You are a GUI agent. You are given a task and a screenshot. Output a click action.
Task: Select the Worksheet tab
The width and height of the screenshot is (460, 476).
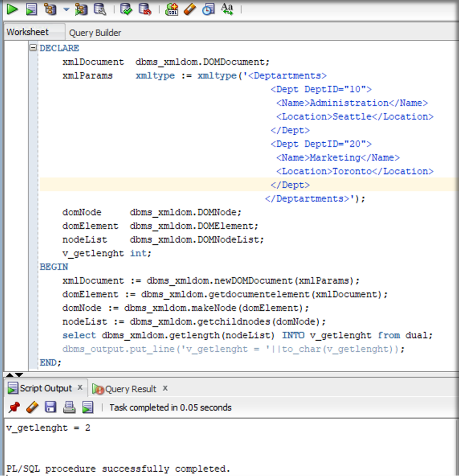point(27,32)
